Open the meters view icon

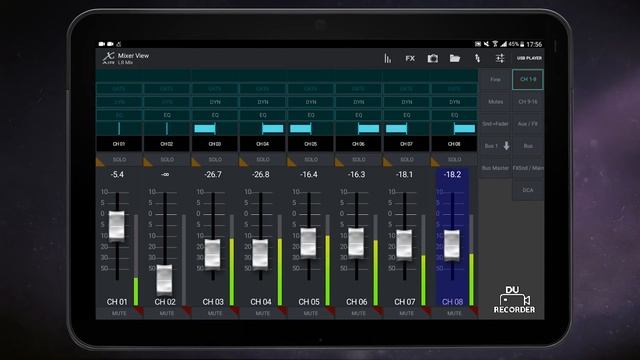click(387, 58)
